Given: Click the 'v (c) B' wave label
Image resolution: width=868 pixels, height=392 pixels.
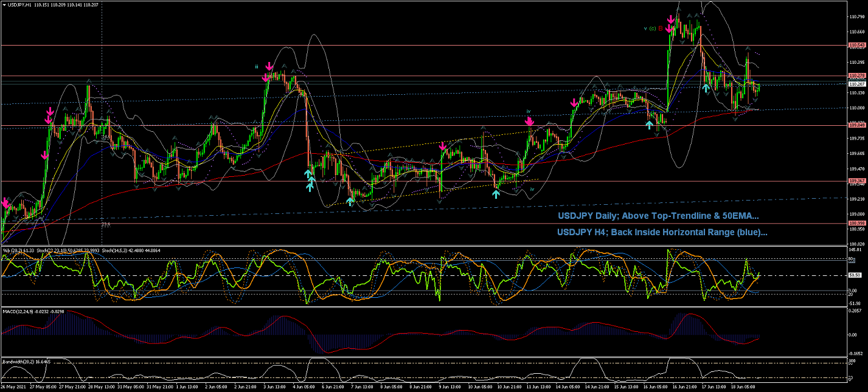Looking at the screenshot, I should (x=654, y=28).
